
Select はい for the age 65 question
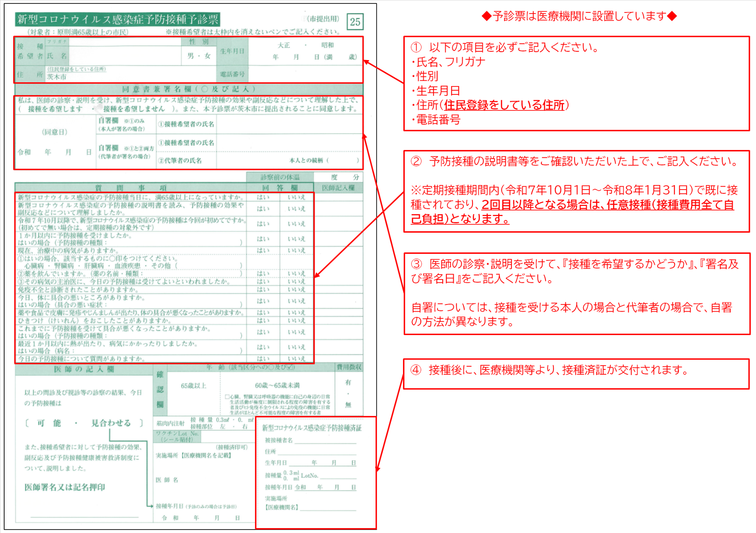(x=263, y=197)
